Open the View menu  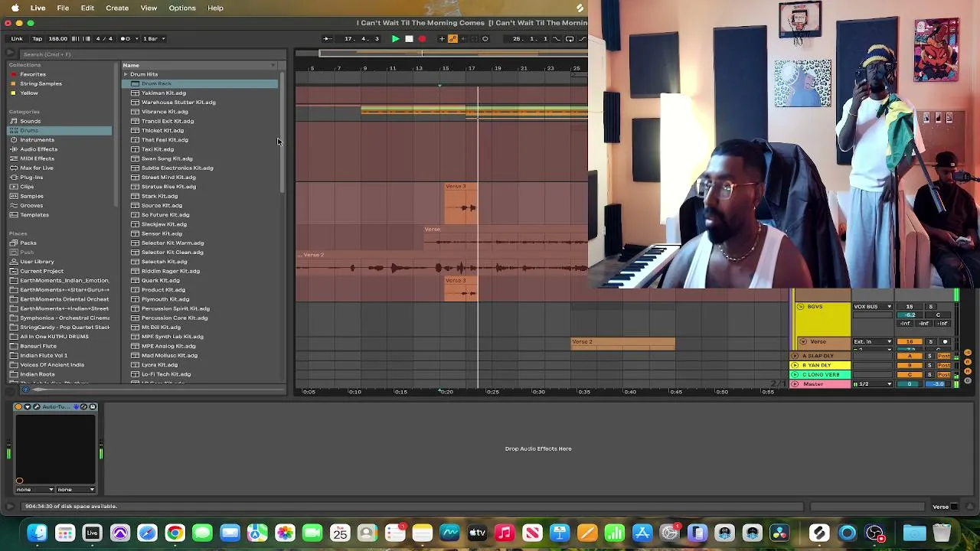tap(149, 8)
